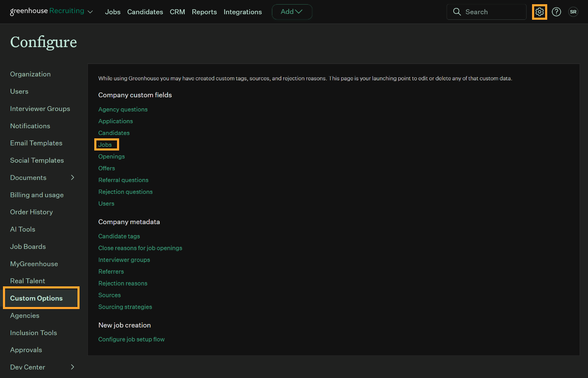
Task: Open the help question mark icon
Action: tap(556, 12)
